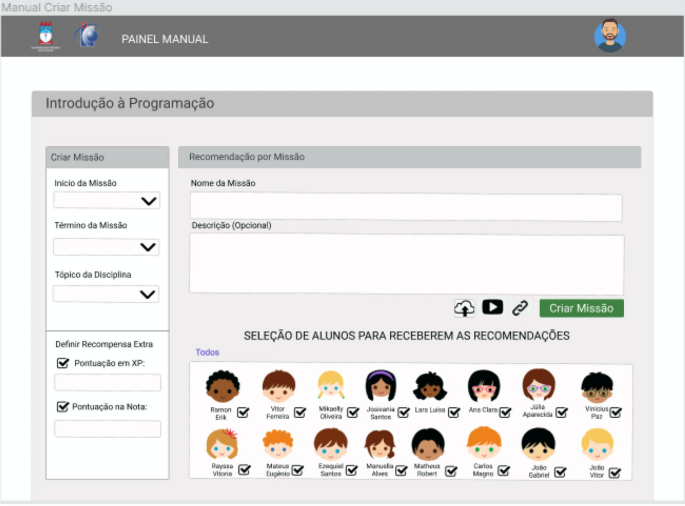Image resolution: width=685 pixels, height=506 pixels.
Task: Select Ramon Erik's student avatar
Action: pos(221,386)
